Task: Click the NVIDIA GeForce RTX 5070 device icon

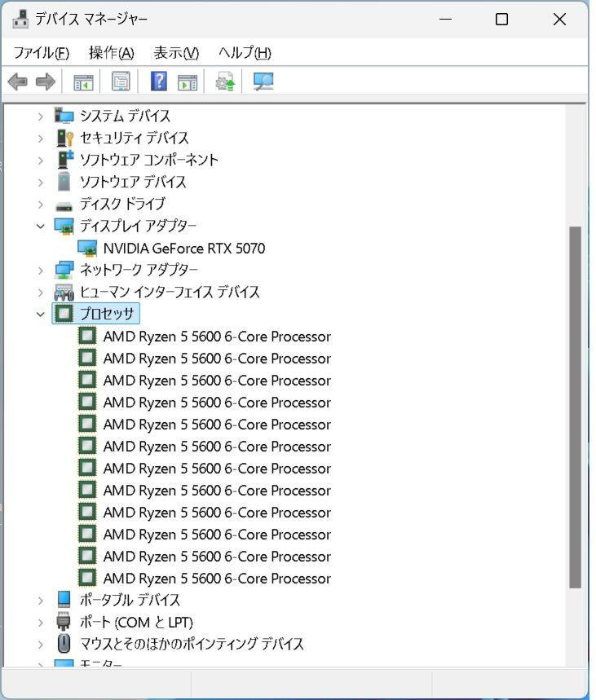Action: (87, 249)
